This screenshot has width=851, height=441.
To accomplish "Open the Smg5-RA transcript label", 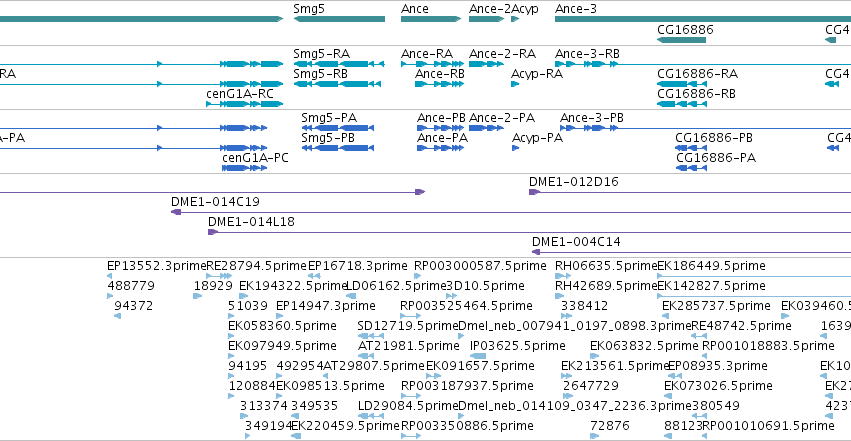I will (x=321, y=54).
